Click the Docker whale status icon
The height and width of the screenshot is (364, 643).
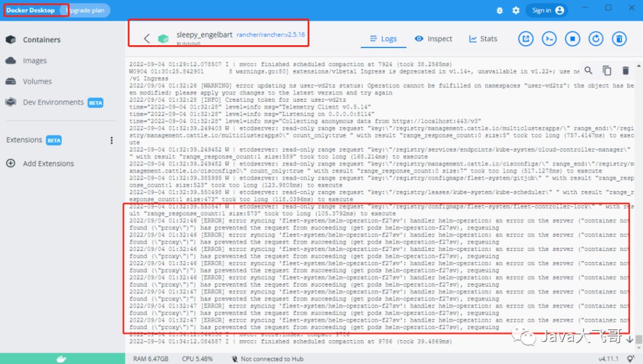[61, 359]
